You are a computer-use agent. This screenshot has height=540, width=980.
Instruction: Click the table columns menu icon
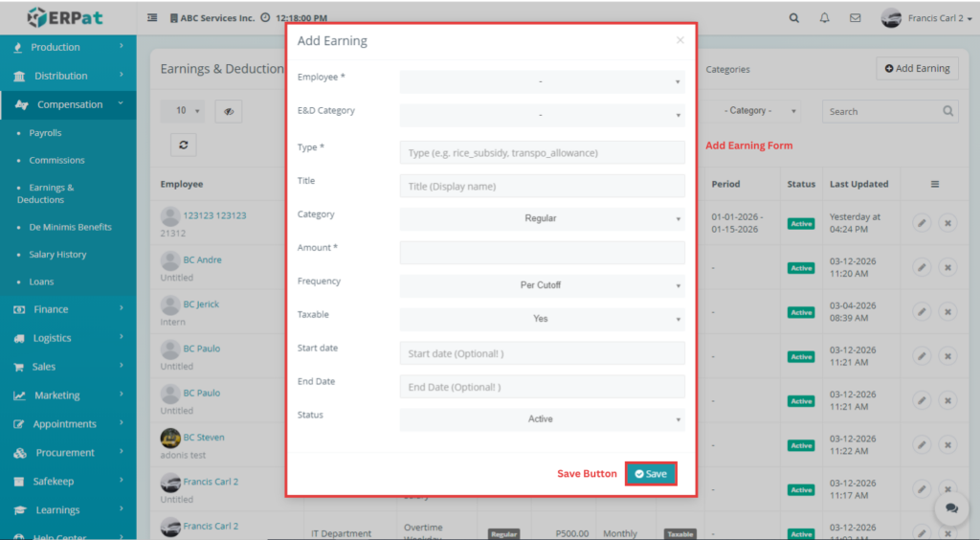point(935,184)
